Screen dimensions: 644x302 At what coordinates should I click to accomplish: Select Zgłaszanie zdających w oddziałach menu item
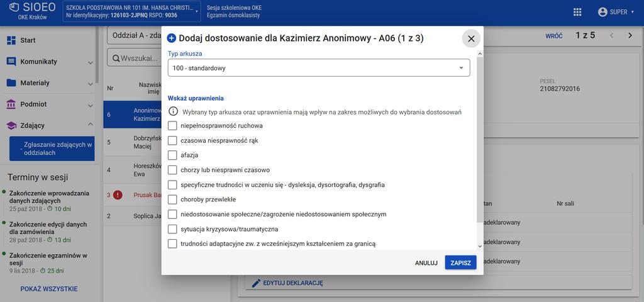click(x=52, y=148)
